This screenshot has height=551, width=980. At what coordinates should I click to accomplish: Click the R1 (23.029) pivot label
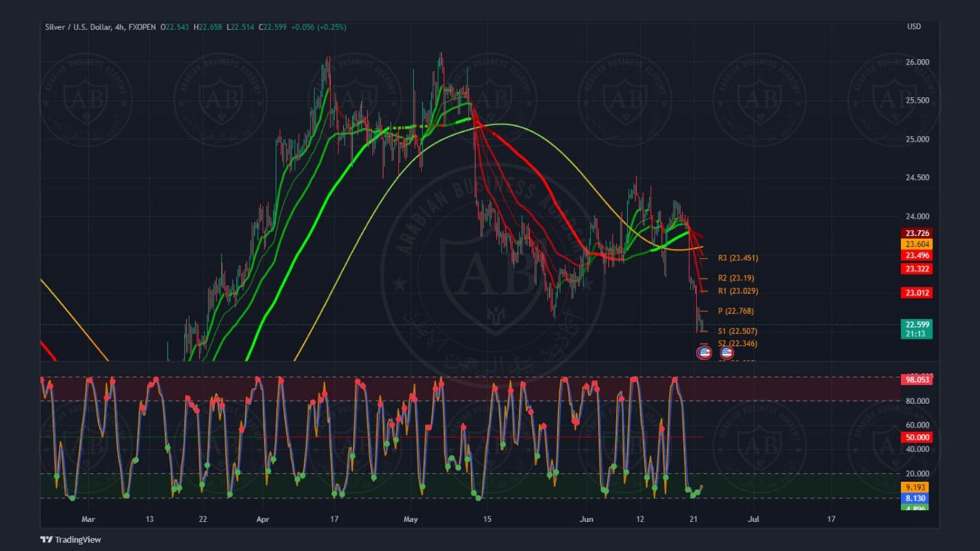click(738, 291)
